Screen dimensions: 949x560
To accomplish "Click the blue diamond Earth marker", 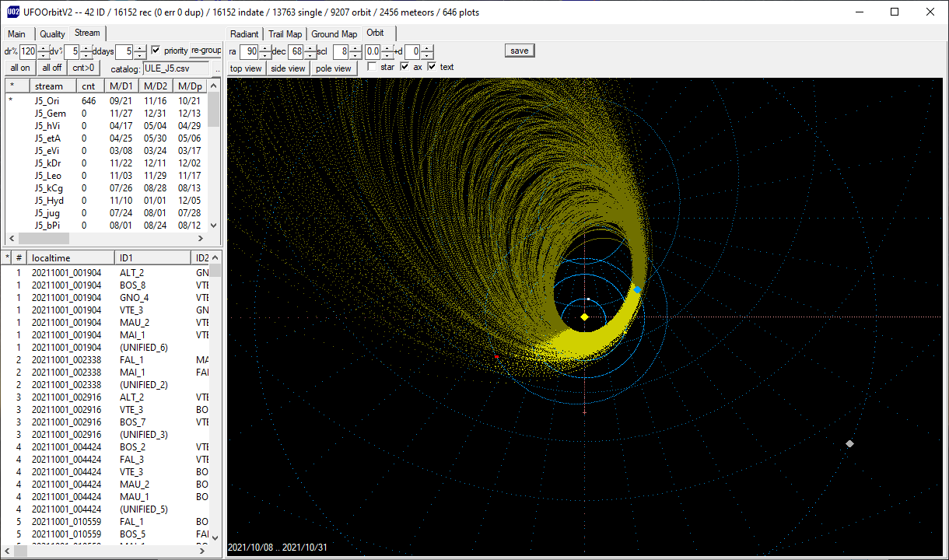I will point(637,289).
